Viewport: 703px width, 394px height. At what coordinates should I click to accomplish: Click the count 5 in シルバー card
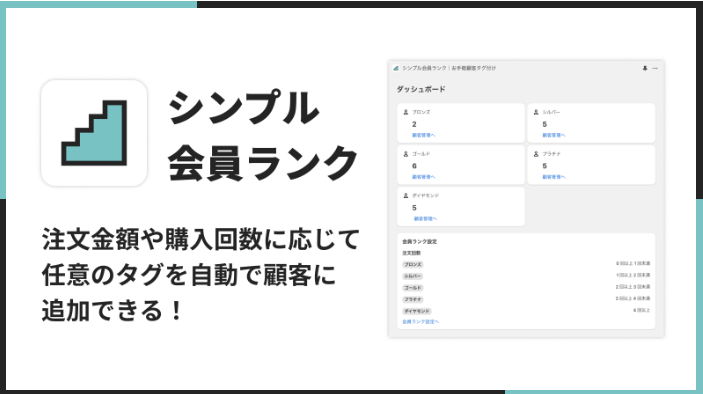point(545,124)
